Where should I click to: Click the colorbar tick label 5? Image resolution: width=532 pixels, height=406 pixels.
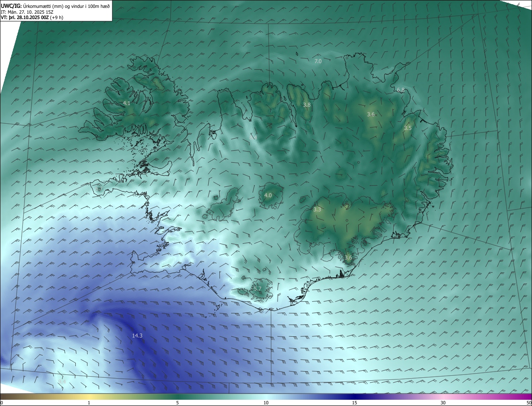(177, 403)
